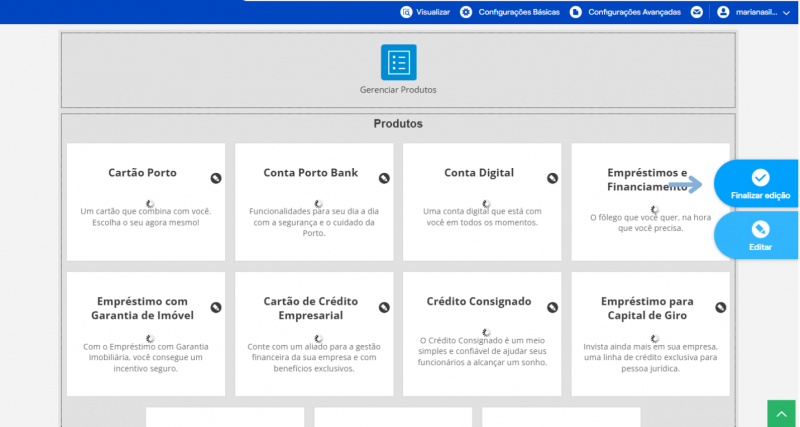Select Cartão de Crédito Empresarial title

311,308
